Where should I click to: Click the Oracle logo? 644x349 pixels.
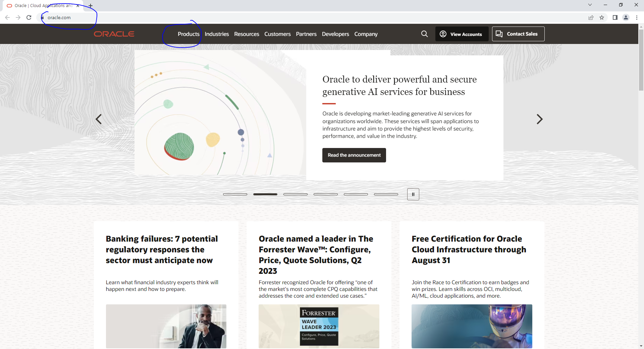click(114, 34)
